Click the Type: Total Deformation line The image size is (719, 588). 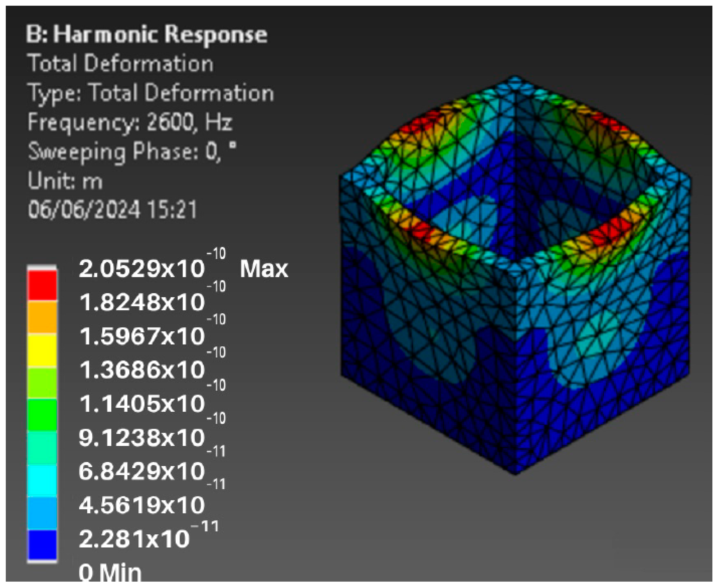(151, 93)
